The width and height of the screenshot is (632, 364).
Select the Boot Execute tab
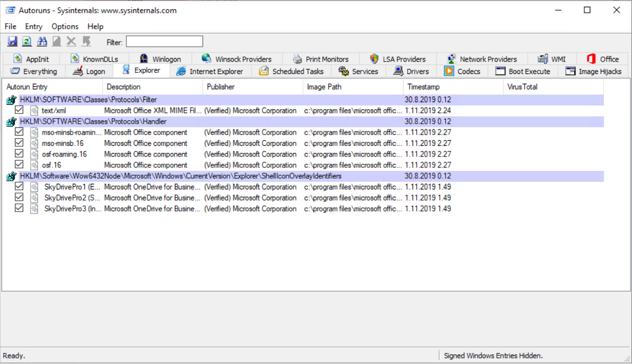[523, 71]
